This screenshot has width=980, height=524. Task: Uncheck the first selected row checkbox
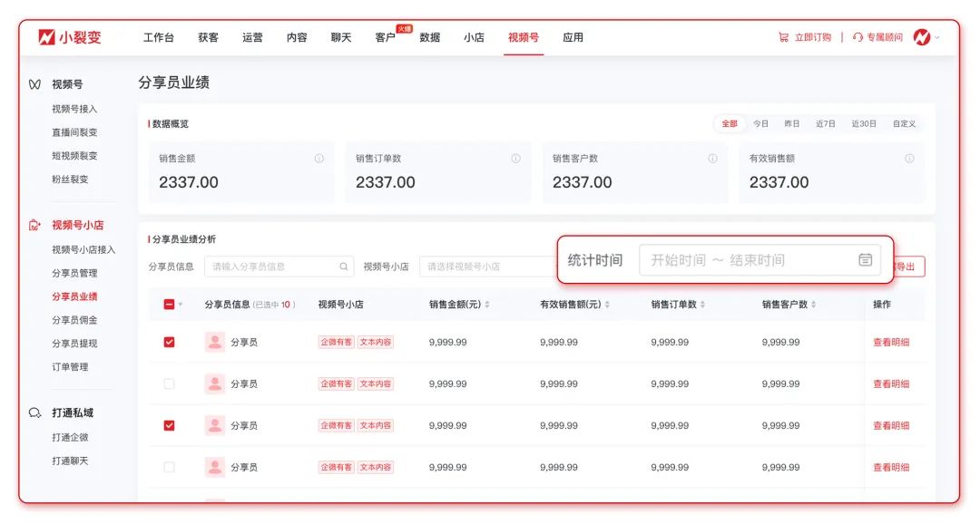(169, 342)
